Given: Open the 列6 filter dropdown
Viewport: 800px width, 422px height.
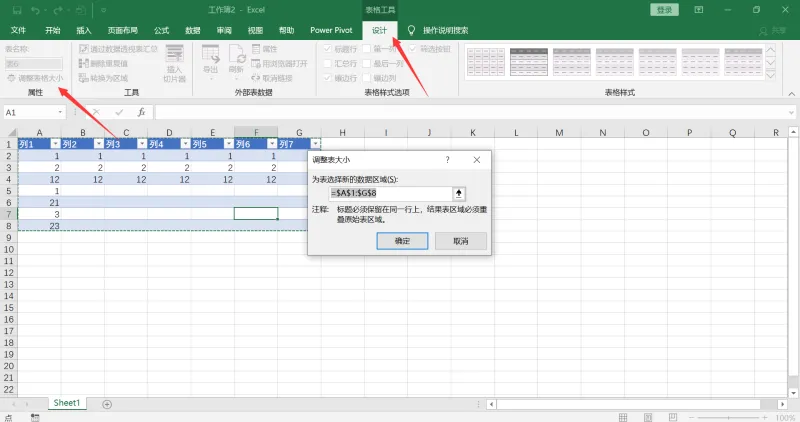Looking at the screenshot, I should [x=272, y=144].
